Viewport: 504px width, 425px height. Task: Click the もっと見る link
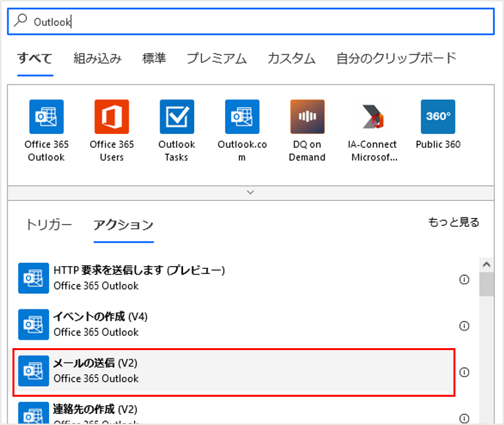tap(453, 222)
